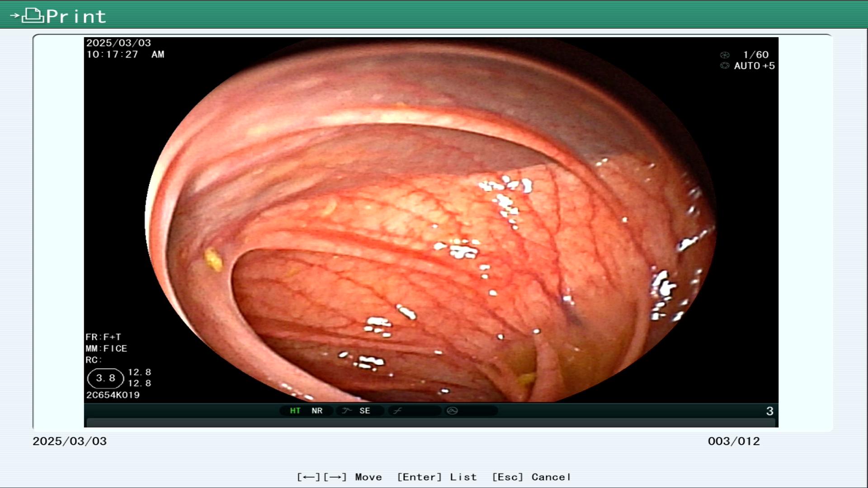Click the page counter 003/012

click(x=734, y=441)
